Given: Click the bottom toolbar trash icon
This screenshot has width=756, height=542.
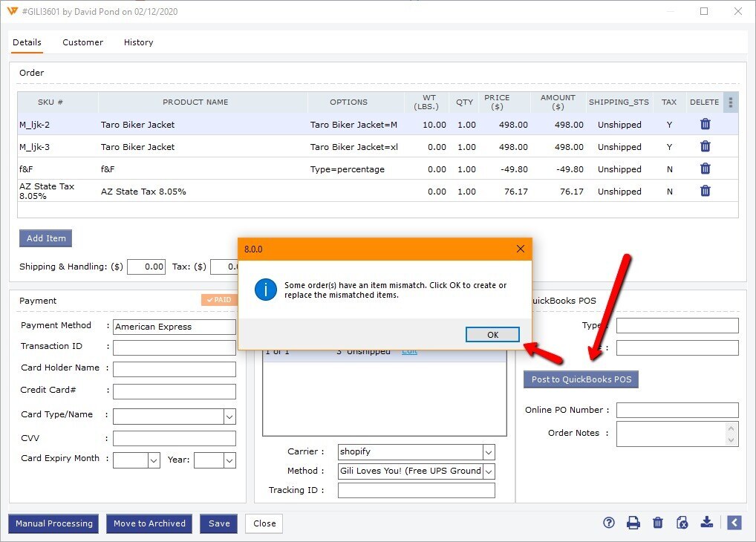Looking at the screenshot, I should (657, 523).
